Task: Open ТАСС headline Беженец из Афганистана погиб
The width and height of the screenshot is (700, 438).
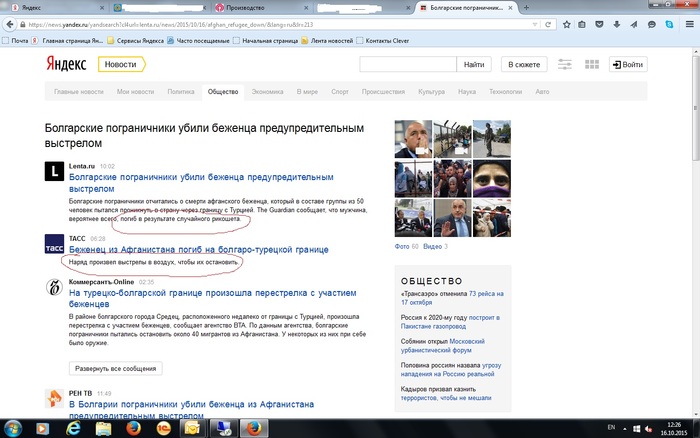Action: [x=199, y=250]
